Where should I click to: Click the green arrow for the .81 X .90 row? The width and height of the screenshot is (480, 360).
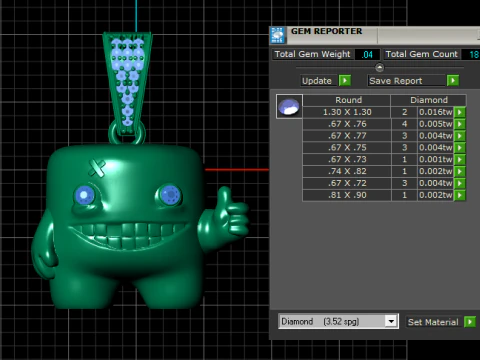pos(460,195)
